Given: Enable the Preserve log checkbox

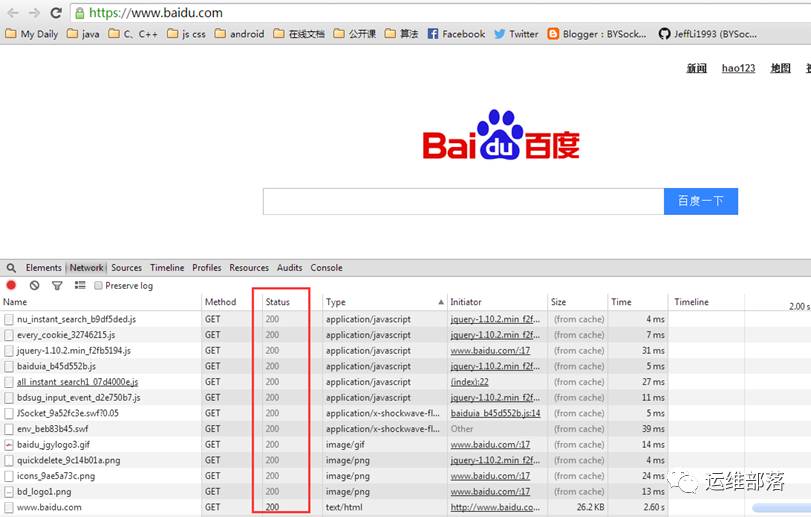Looking at the screenshot, I should (x=99, y=286).
